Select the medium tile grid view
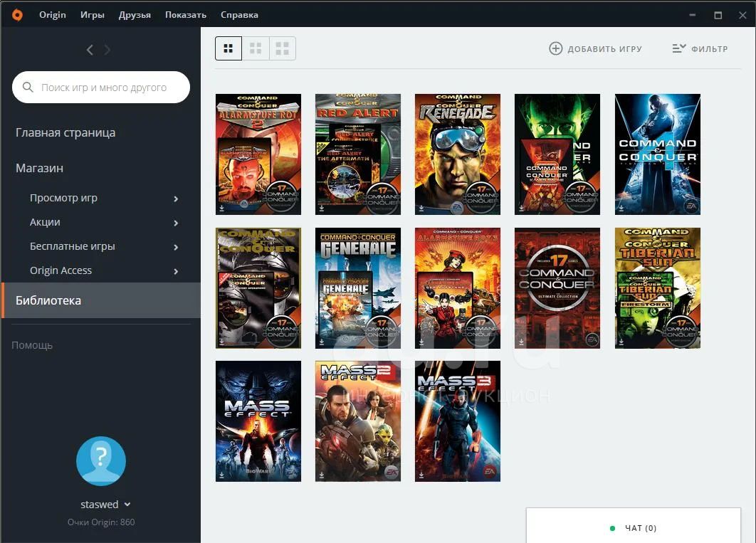Viewport: 756px width, 543px height. point(255,48)
